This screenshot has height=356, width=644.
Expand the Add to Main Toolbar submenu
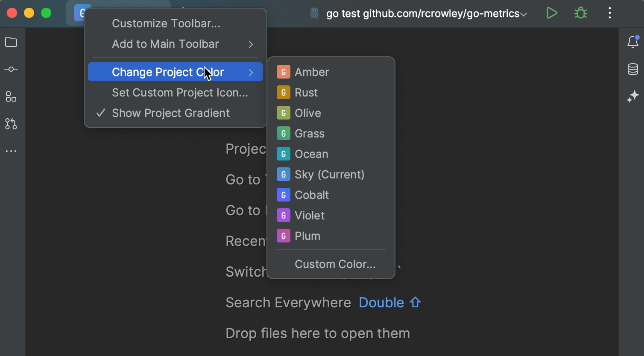pyautogui.click(x=165, y=44)
